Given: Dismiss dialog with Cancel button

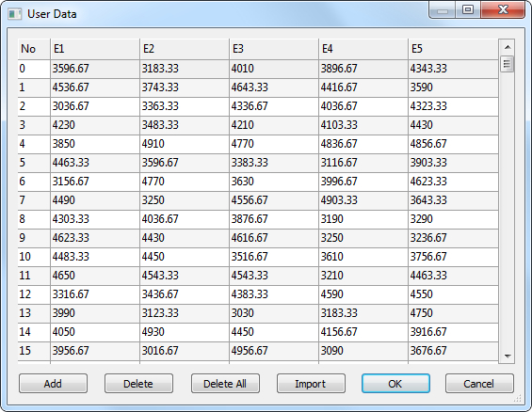Looking at the screenshot, I should click(479, 384).
